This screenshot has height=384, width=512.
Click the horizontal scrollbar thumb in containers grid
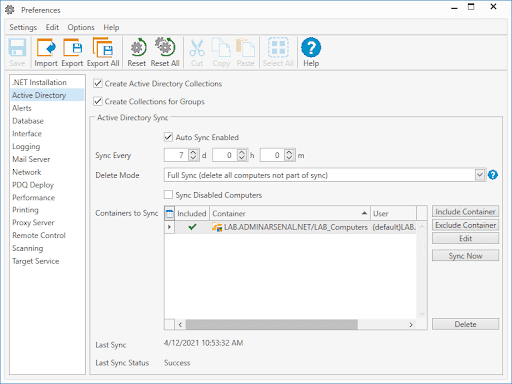tap(272, 324)
